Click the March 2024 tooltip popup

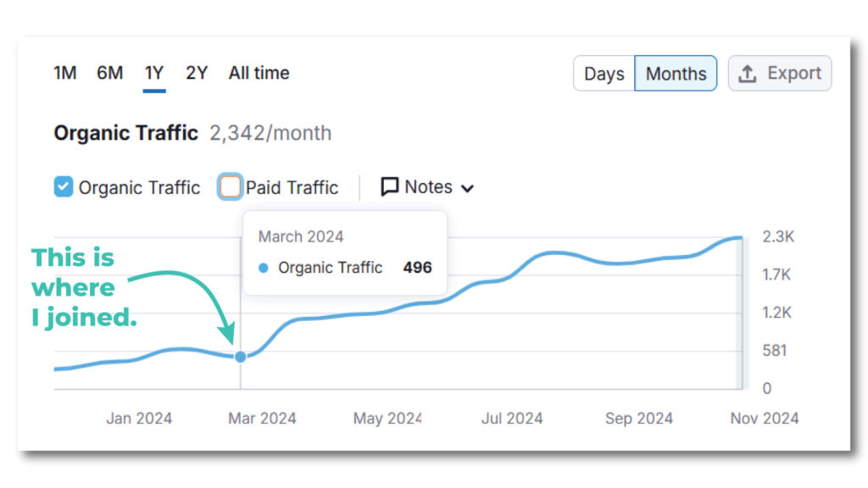coord(344,253)
